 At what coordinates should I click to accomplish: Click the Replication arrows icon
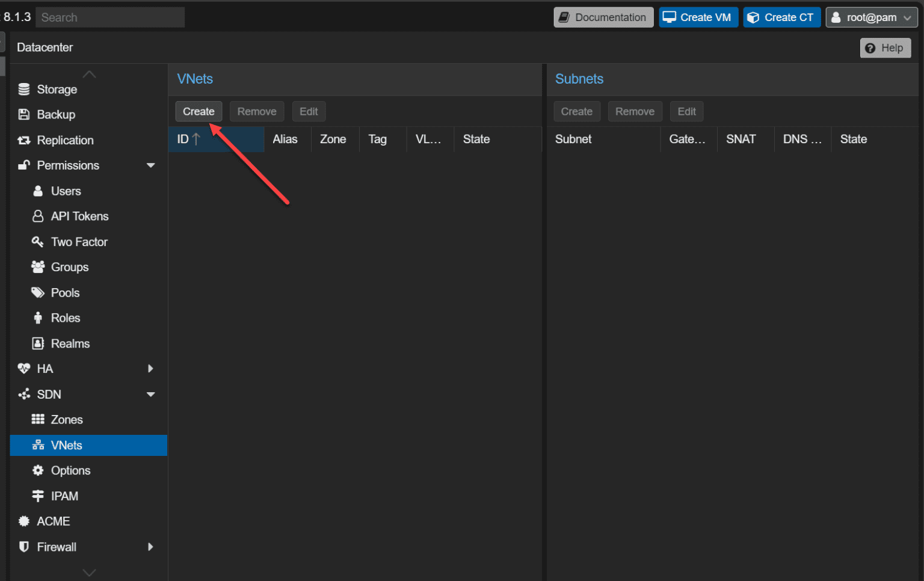23,140
